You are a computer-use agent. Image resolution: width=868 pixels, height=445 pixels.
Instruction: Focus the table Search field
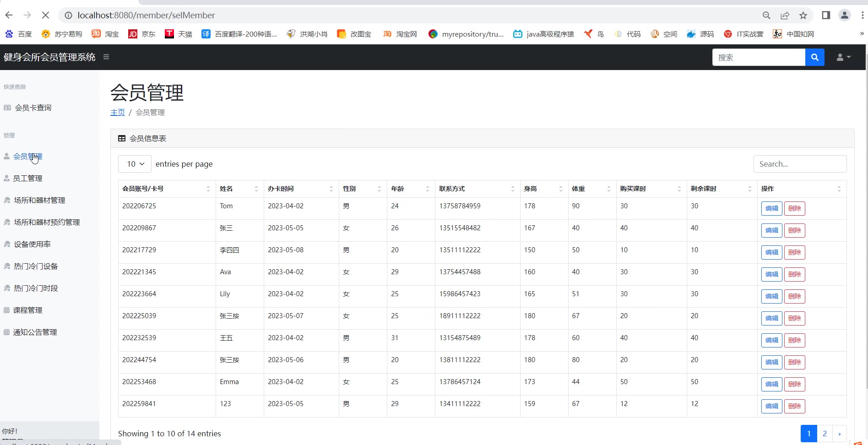pyautogui.click(x=800, y=164)
